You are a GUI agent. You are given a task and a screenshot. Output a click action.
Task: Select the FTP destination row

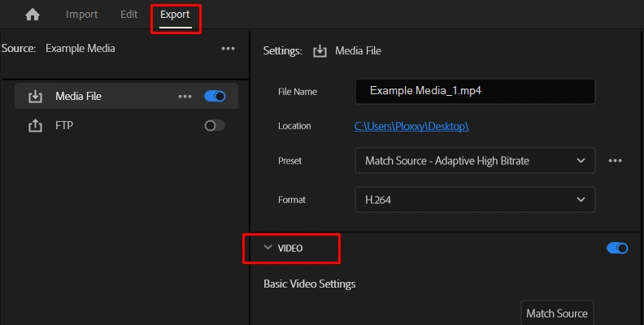click(x=126, y=126)
